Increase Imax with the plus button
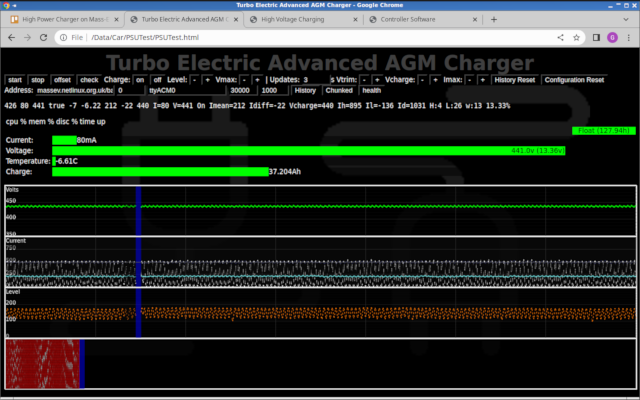This screenshot has width=640, height=400. (x=481, y=79)
